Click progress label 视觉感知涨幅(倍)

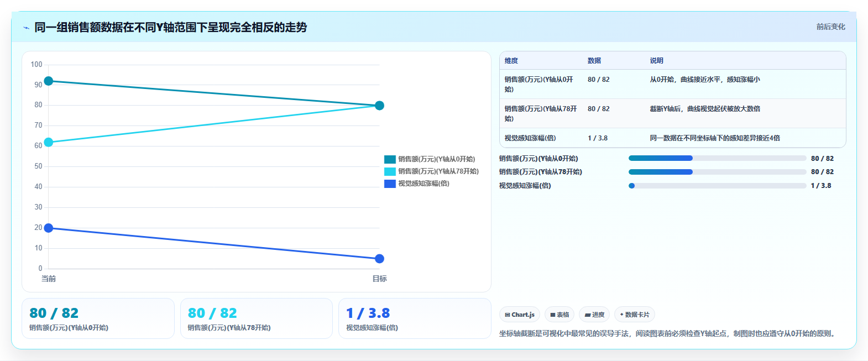pos(525,186)
